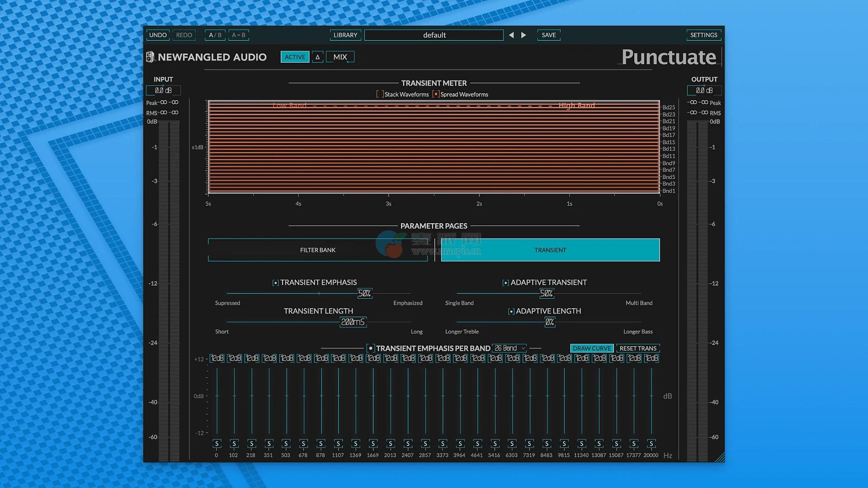The image size is (868, 488).
Task: Click the Transient Length 200mS slider handle
Action: tap(353, 322)
